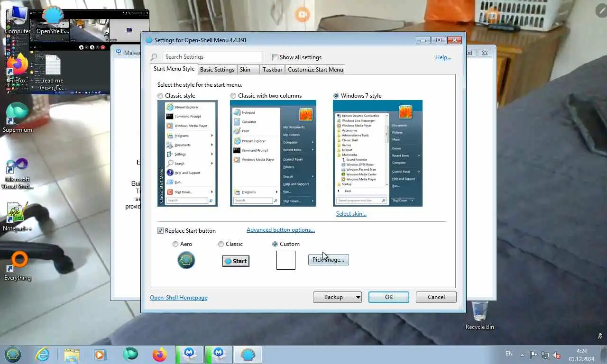
Task: Click the Pick image... button
Action: (329, 260)
